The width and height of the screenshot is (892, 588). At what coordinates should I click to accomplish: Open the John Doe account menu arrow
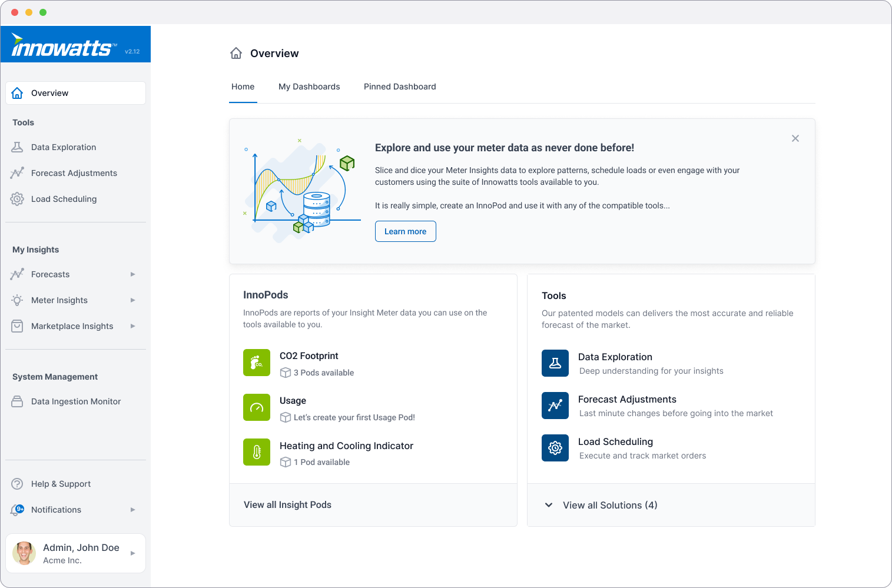133,553
